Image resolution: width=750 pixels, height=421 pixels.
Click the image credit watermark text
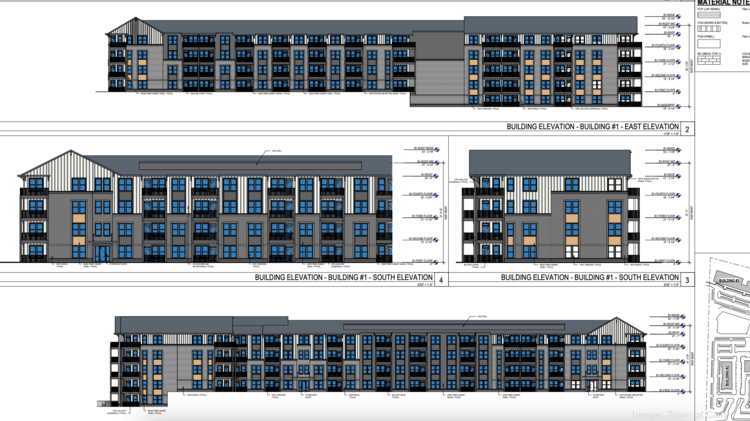(692, 410)
